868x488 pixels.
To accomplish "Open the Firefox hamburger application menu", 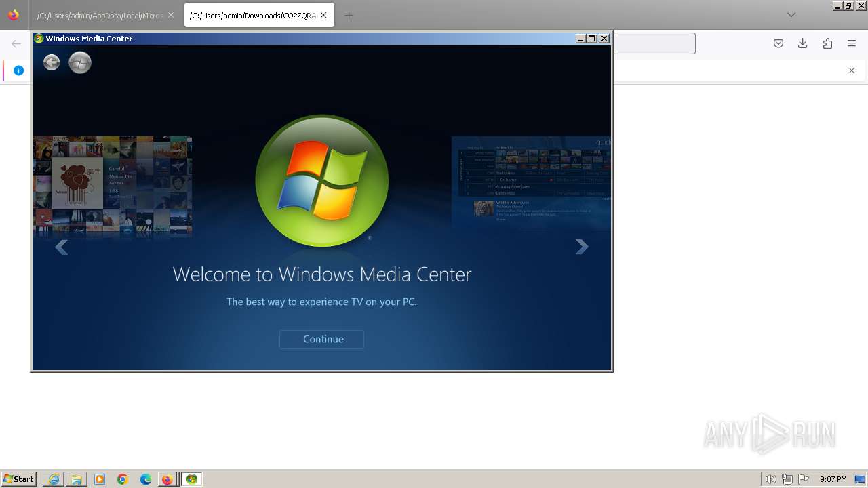I will pos(852,43).
